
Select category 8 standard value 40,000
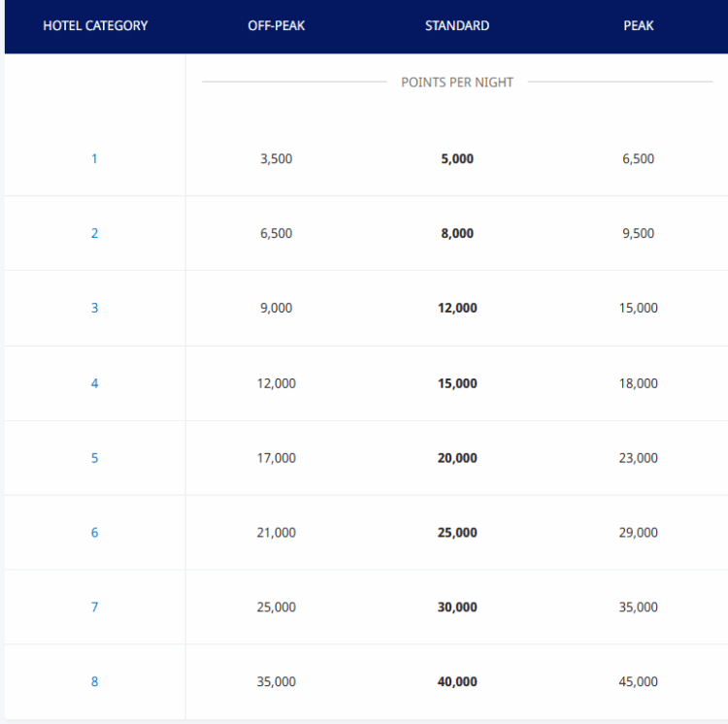(x=457, y=681)
